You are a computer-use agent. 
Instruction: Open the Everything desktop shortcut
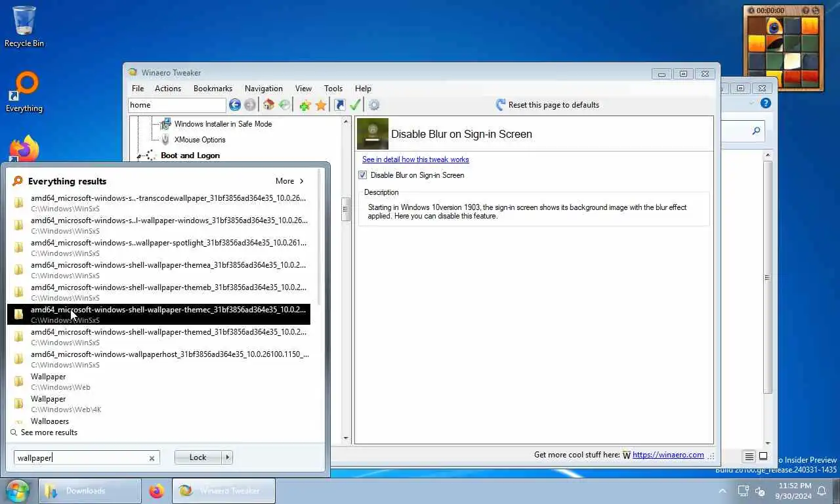pyautogui.click(x=24, y=92)
